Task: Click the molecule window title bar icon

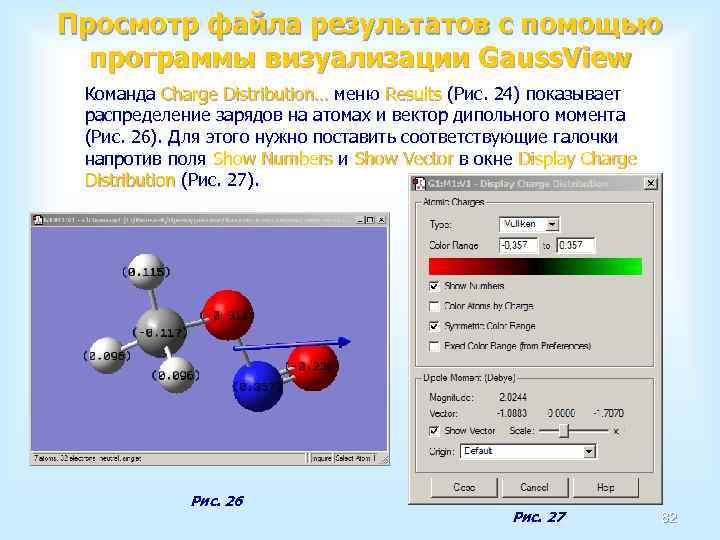Action: (38, 220)
